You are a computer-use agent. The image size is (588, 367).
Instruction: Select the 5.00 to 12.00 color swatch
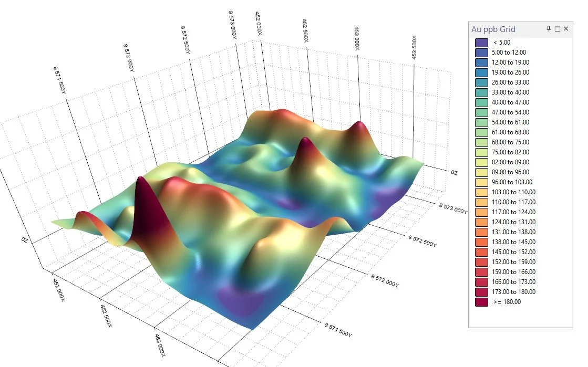(481, 53)
